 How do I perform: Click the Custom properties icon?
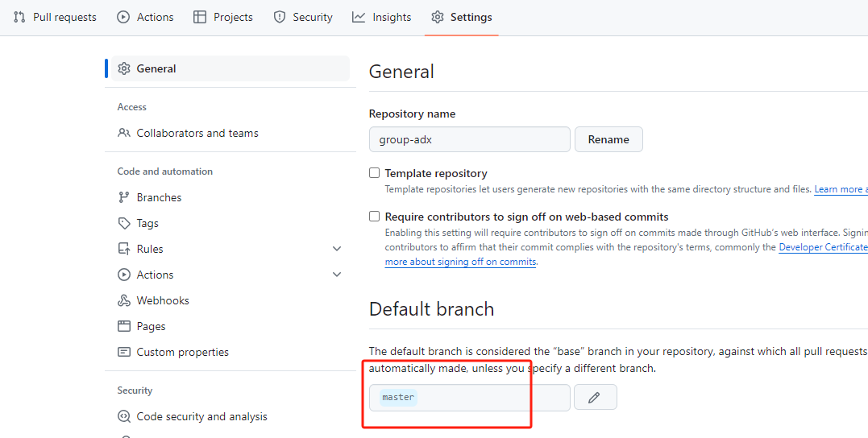124,352
